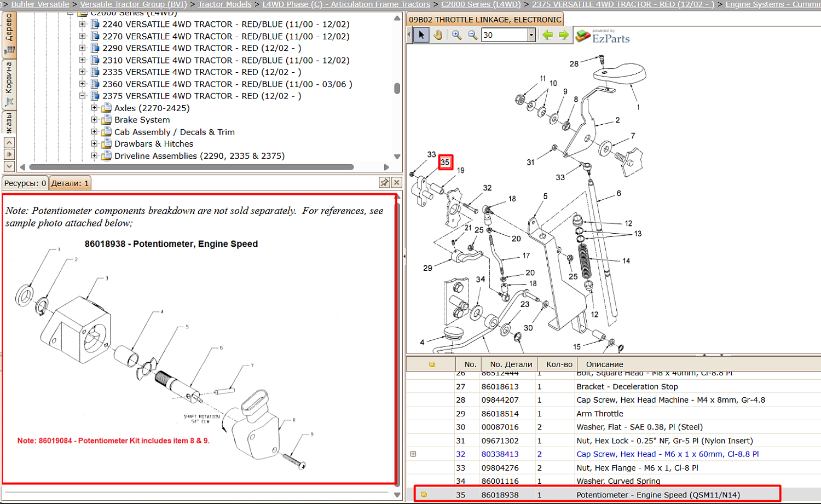Image resolution: width=821 pixels, height=504 pixels.
Task: Pin the resources details panel
Action: (x=384, y=183)
